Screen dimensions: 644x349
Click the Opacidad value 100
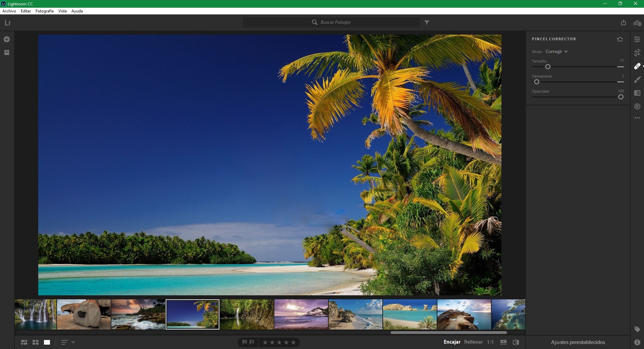tap(621, 91)
